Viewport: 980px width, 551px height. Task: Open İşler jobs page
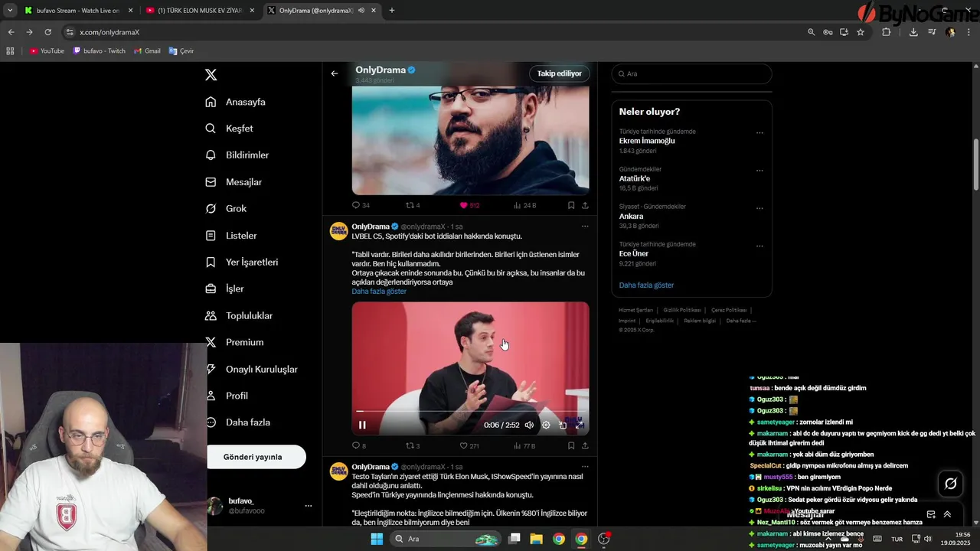[225, 289]
